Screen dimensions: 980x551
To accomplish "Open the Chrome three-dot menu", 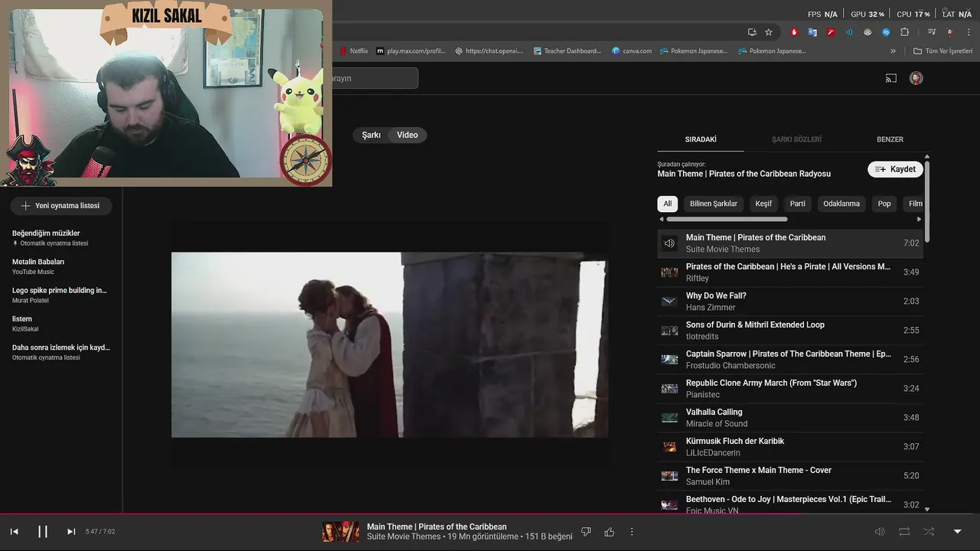I will [x=969, y=32].
